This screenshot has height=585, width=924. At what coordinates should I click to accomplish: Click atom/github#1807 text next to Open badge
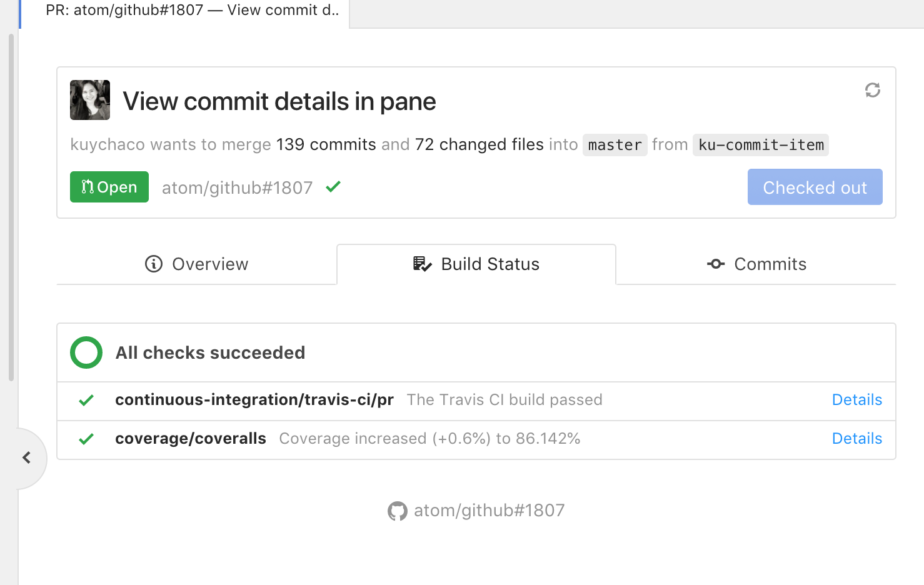click(x=237, y=187)
